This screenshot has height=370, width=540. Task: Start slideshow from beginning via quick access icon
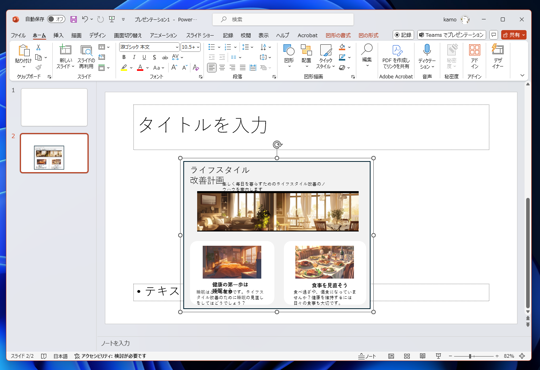112,19
